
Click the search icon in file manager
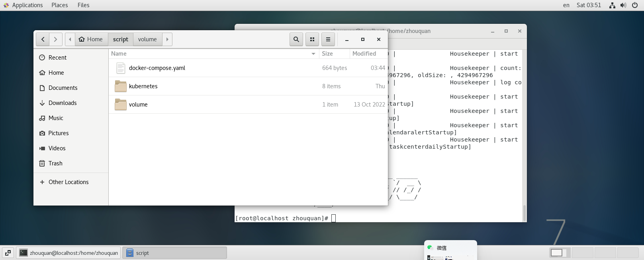click(296, 39)
